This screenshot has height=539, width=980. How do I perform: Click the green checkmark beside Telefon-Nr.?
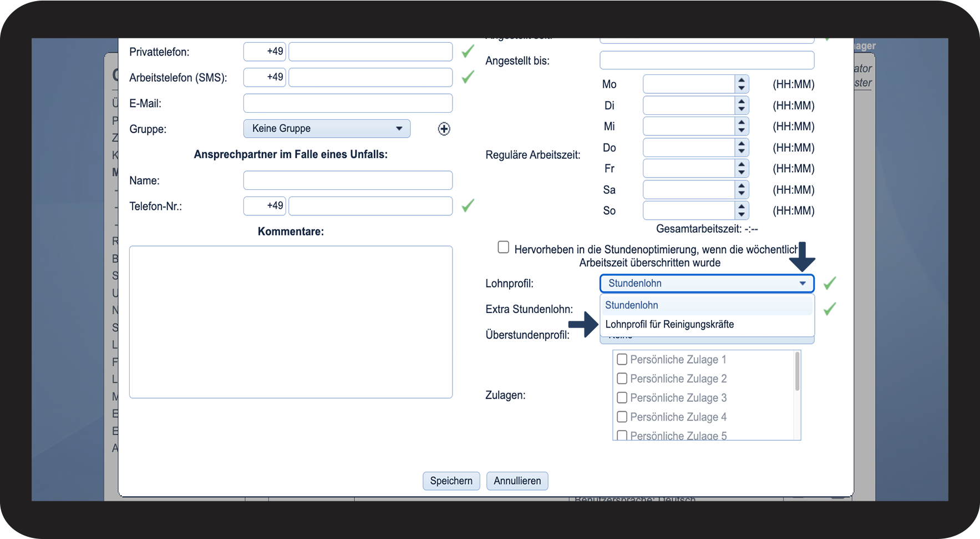pos(468,205)
